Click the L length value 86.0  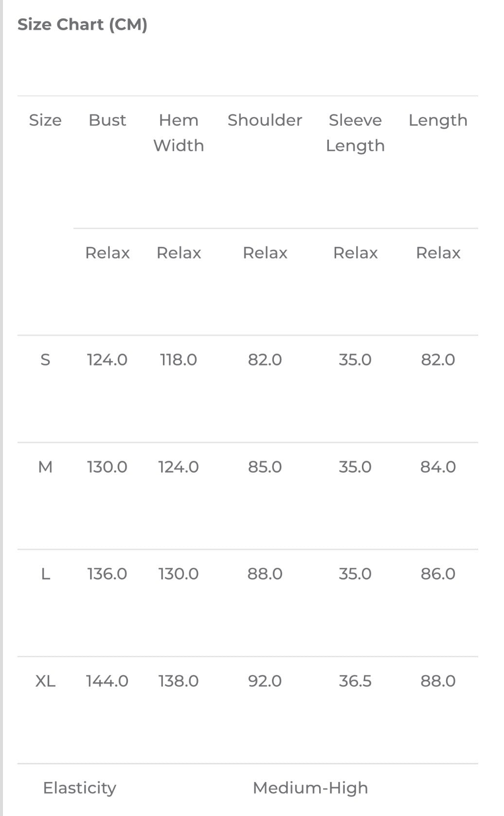tap(438, 574)
